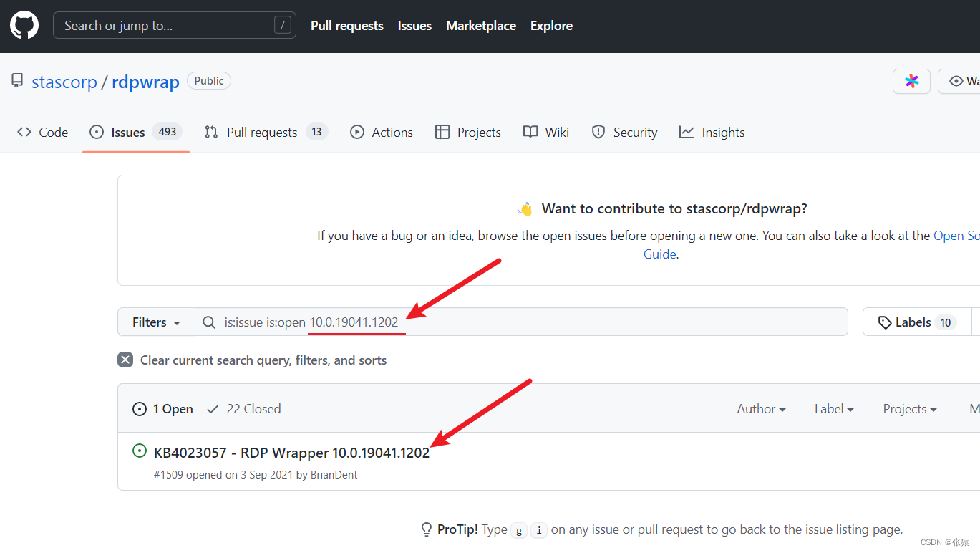Open the Code tab
Screen dimensions: 980x553
43,133
